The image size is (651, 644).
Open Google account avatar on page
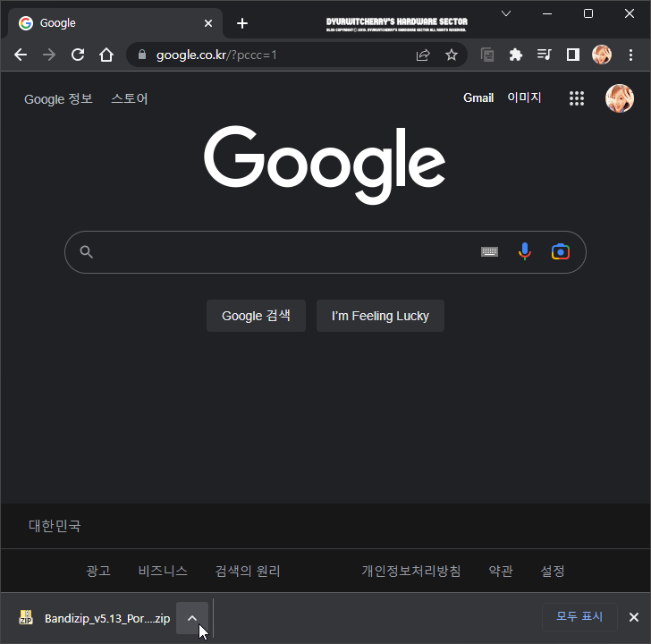[x=620, y=98]
